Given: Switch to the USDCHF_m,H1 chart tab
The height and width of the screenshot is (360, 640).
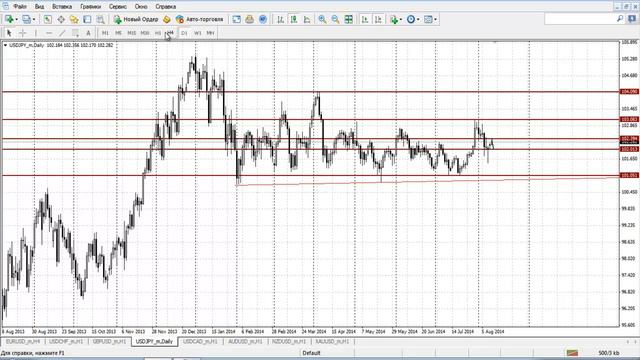Looking at the screenshot, I should [66, 341].
